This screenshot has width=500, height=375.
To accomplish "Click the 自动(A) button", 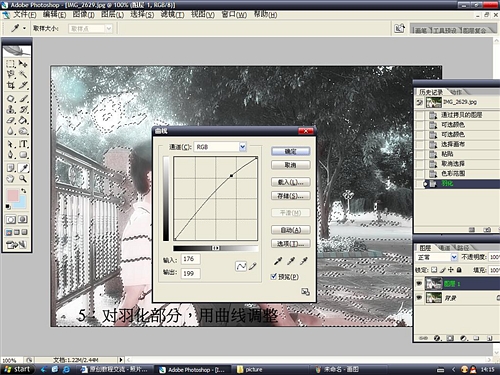I will (x=290, y=230).
